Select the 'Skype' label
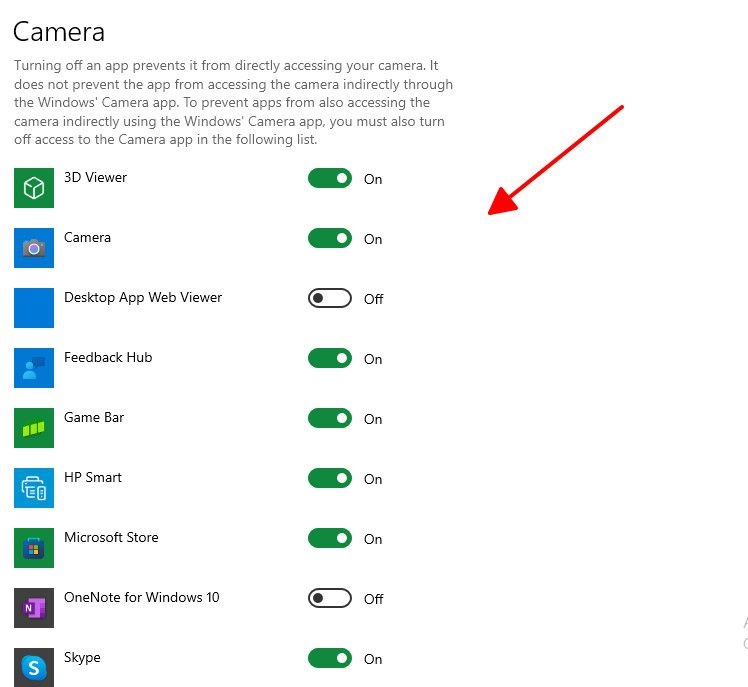Screen dimensions: 748x687 click(x=82, y=658)
